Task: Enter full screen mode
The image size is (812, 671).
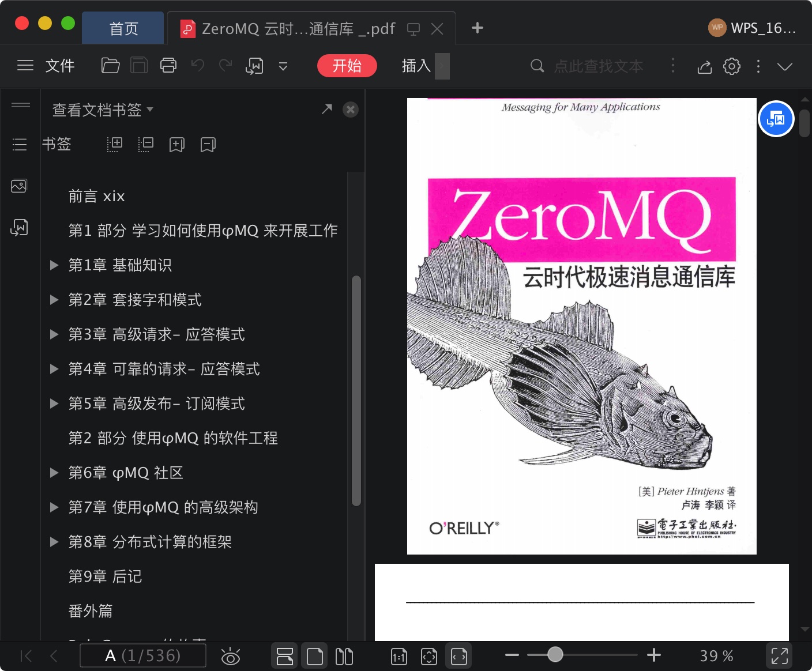Action: click(x=779, y=656)
